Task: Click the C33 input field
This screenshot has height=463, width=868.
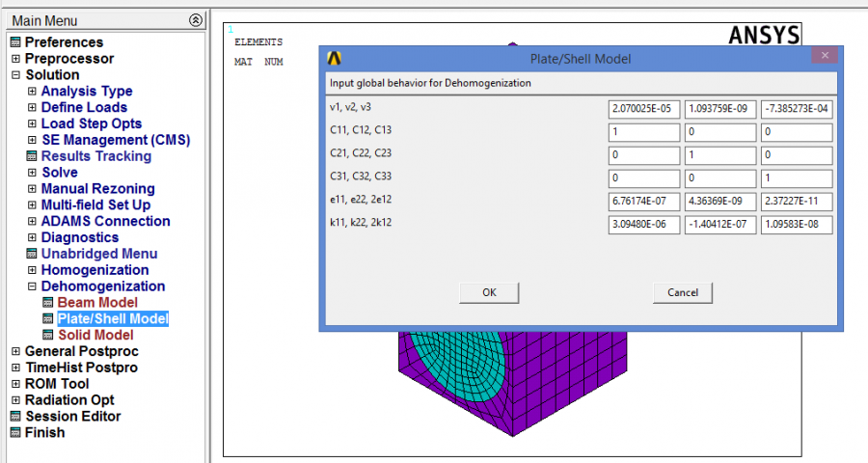Action: tap(797, 178)
